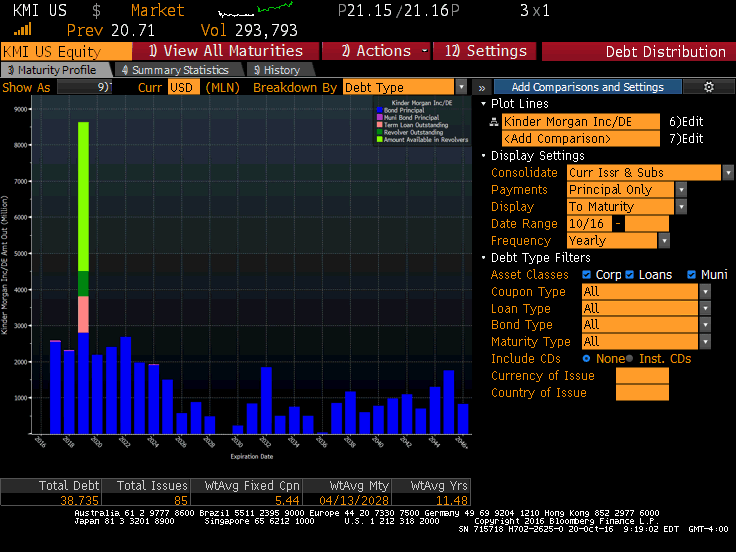The height and width of the screenshot is (552, 736).
Task: Click the WtAvg Mty value 04/13/2028
Action: (x=354, y=500)
